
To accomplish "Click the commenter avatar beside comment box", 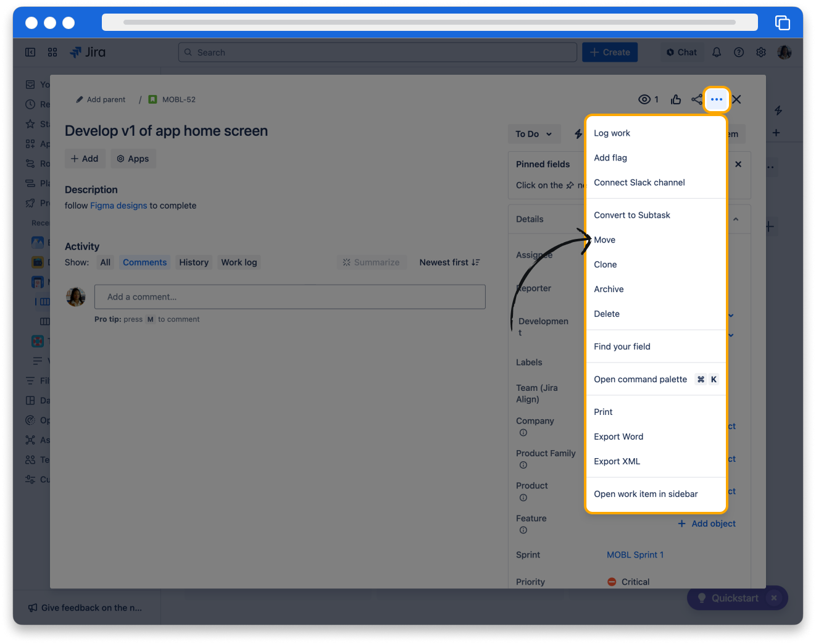I will [76, 297].
